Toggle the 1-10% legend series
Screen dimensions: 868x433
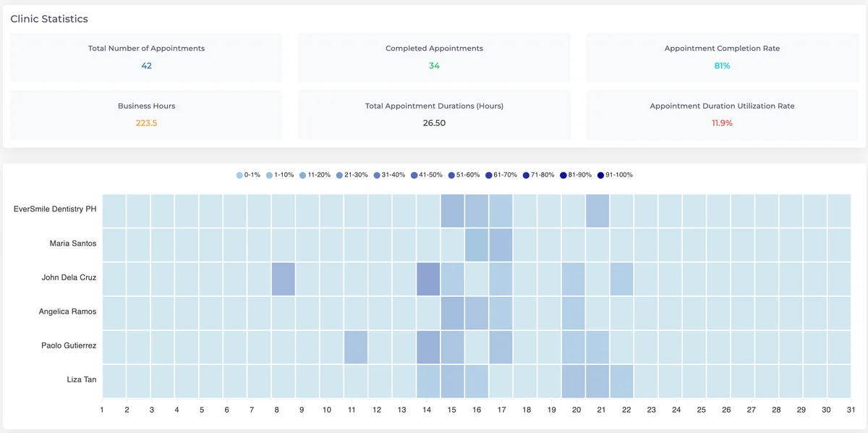280,175
